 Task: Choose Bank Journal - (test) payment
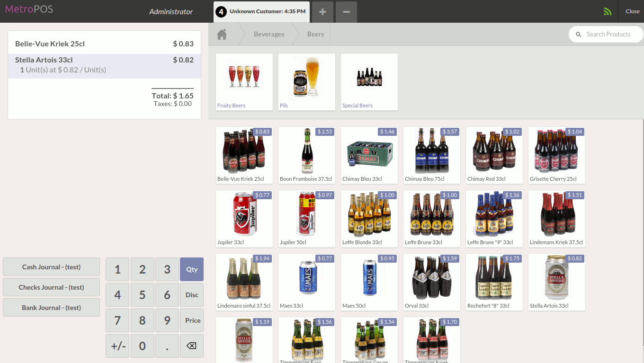51,308
